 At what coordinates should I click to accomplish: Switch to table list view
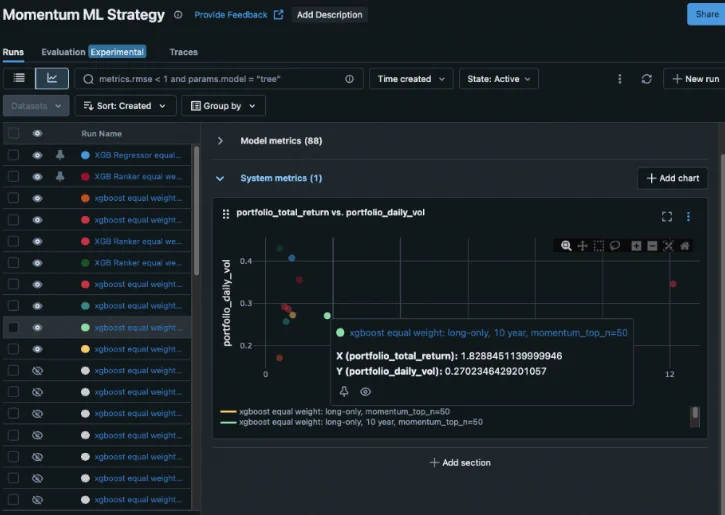(19, 79)
